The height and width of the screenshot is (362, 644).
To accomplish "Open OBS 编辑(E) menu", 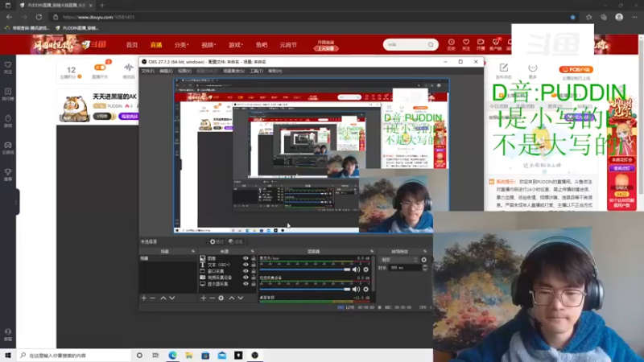I will point(166,71).
